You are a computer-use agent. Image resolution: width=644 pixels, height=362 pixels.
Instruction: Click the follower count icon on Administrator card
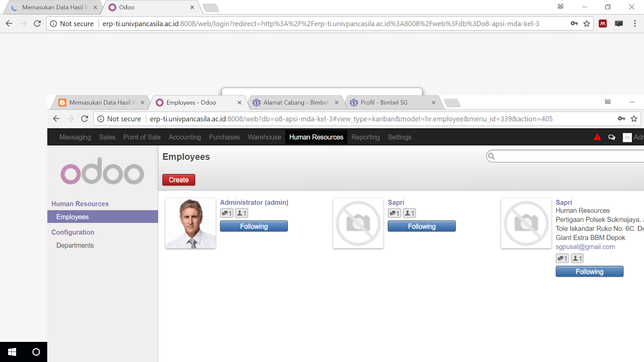point(242,213)
